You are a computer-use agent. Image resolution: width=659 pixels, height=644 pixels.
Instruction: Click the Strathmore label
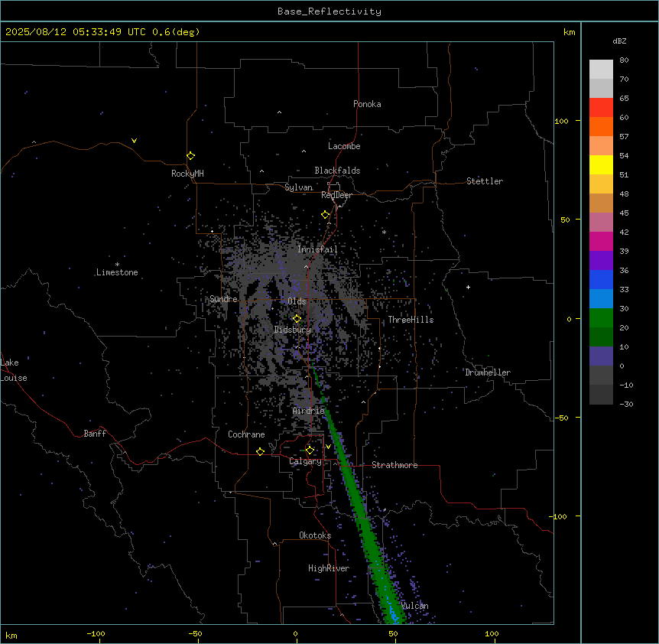(x=394, y=465)
